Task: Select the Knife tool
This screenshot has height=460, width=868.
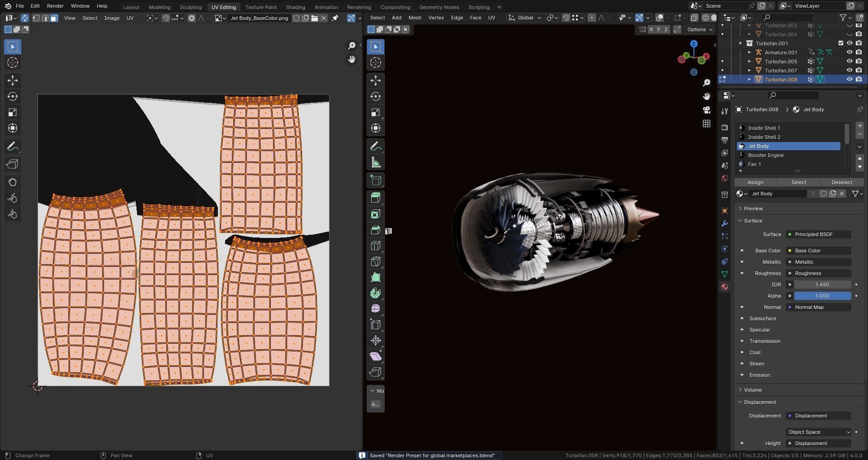Action: click(376, 261)
